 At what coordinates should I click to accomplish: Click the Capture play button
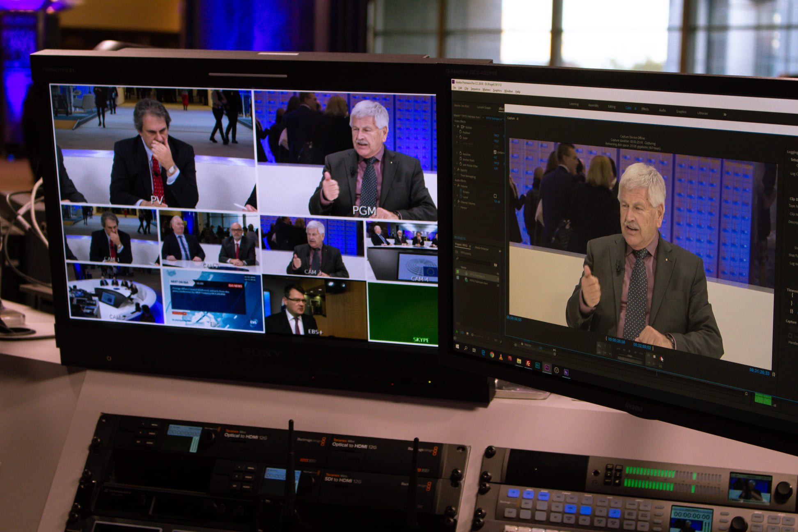(x=629, y=351)
